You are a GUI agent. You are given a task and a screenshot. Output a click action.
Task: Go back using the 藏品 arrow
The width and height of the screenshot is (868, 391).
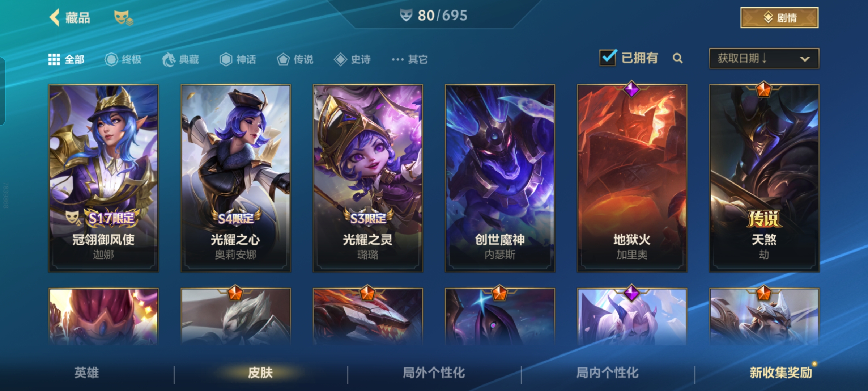55,17
